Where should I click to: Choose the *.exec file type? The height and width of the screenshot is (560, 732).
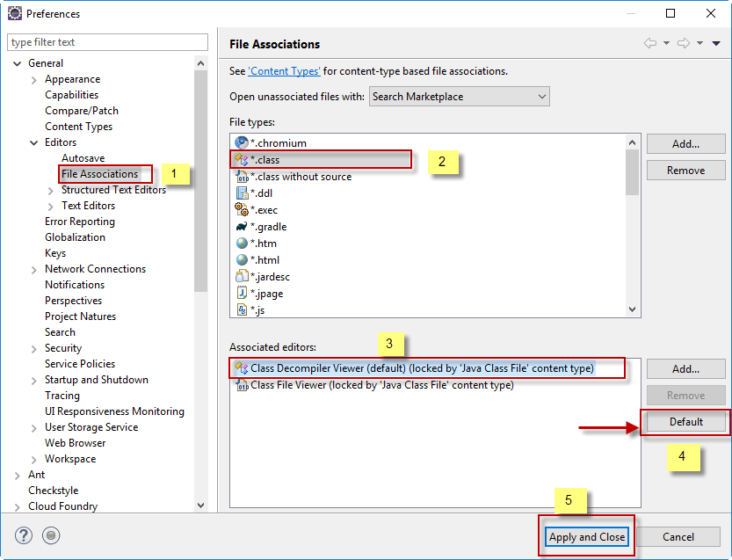265,209
